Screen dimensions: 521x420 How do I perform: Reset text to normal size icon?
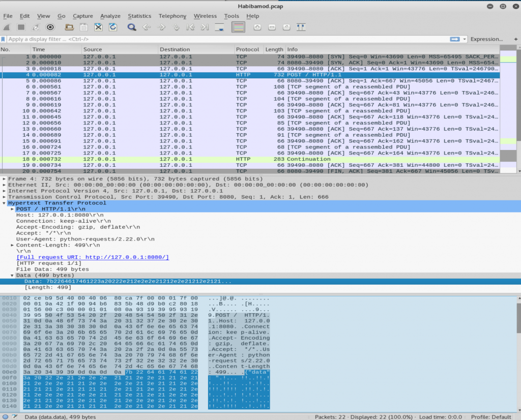coord(286,27)
